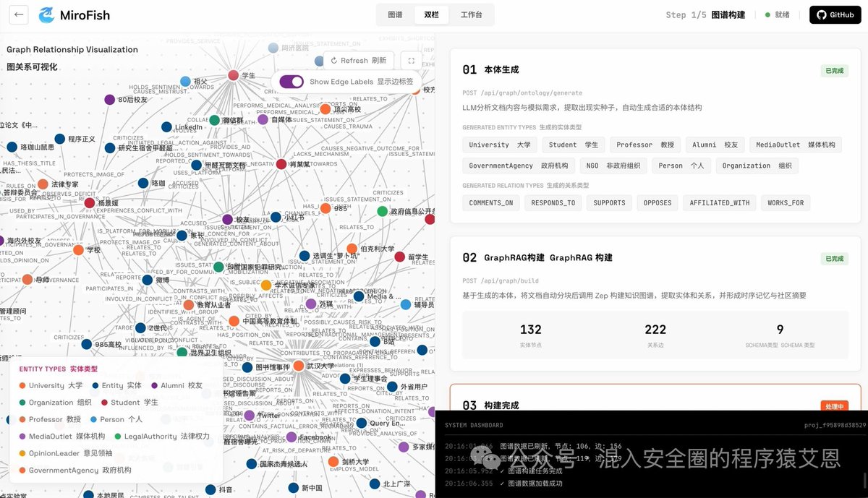Select the 肖某某 graph node
868x498 pixels.
281,164
